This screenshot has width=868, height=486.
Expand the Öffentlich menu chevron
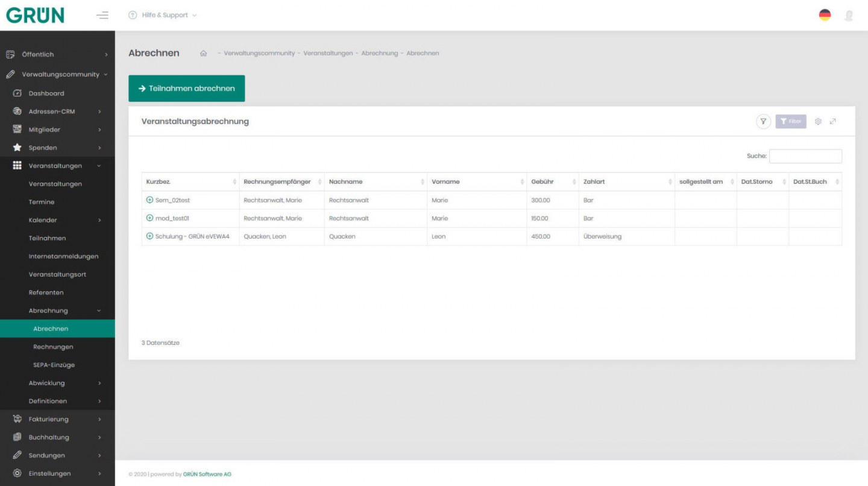point(106,55)
